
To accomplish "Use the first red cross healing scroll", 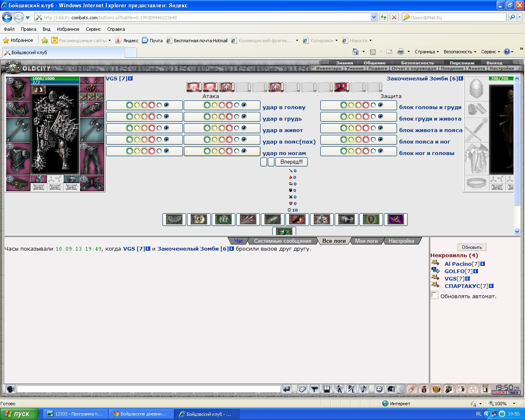I will pos(194,87).
